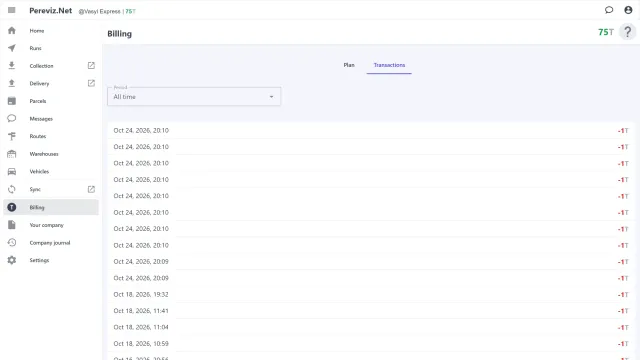Click the @Vasyl Express company label
The image size is (640, 360).
click(100, 11)
